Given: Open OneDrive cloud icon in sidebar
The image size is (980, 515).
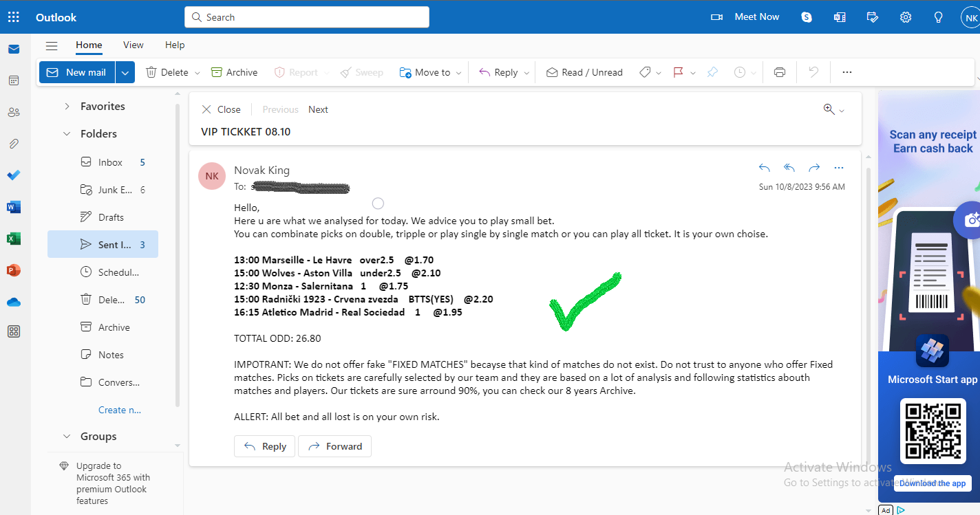Looking at the screenshot, I should click(14, 302).
